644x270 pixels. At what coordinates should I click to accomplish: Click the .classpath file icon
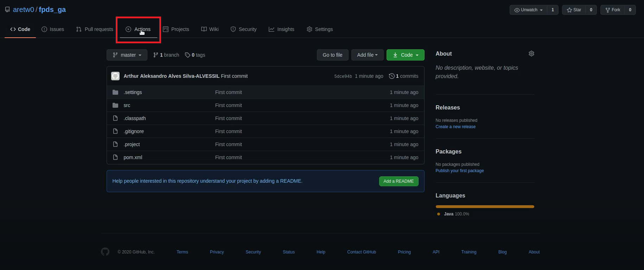(x=115, y=118)
